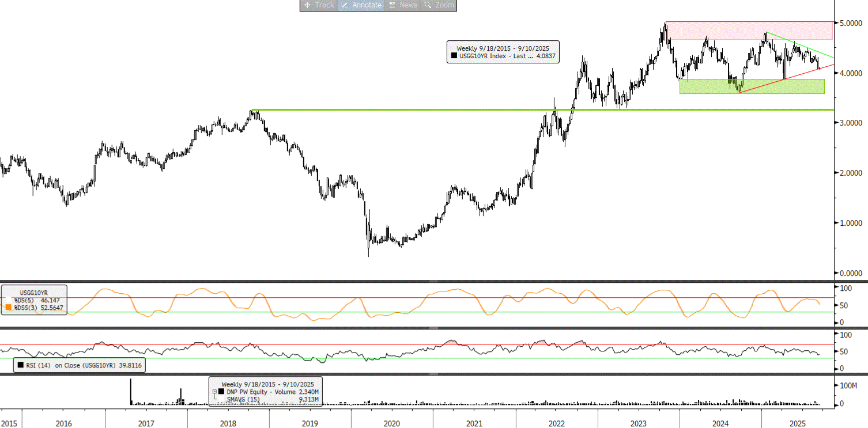868x428 pixels.
Task: Collapse the DNP PW Equity legend tree
Action: 214,392
